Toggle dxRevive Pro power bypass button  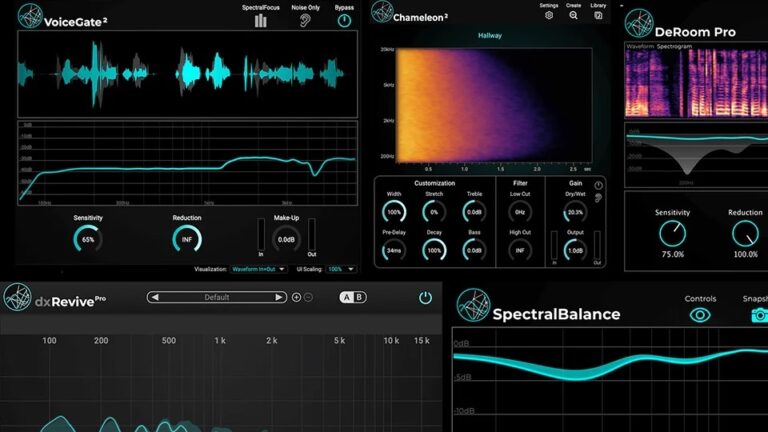point(425,297)
